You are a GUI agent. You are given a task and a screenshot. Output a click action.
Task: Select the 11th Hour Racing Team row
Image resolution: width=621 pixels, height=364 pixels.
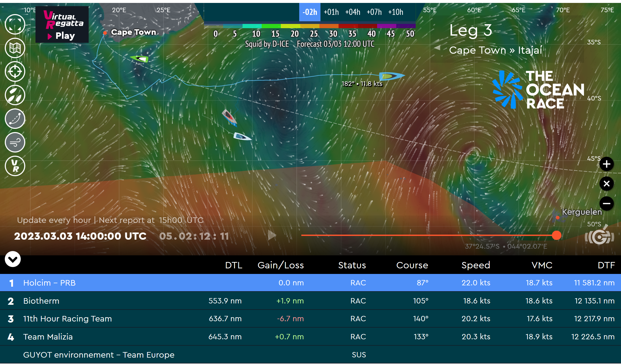(x=310, y=319)
